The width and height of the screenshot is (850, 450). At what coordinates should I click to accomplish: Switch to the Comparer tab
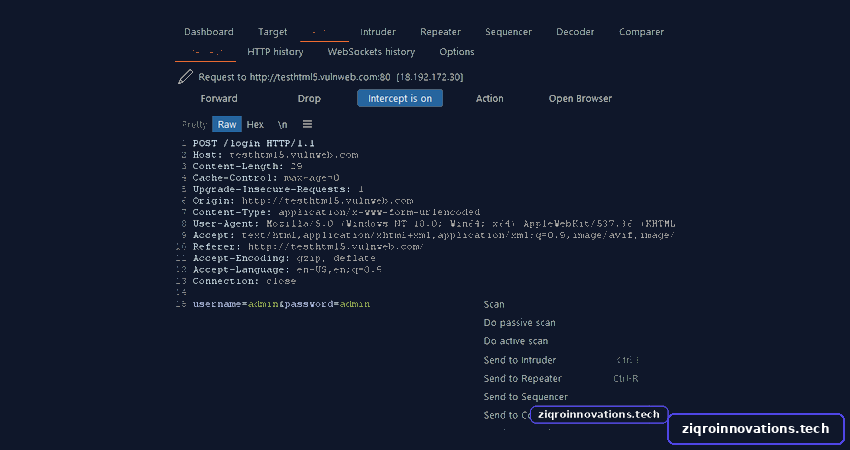click(x=641, y=32)
